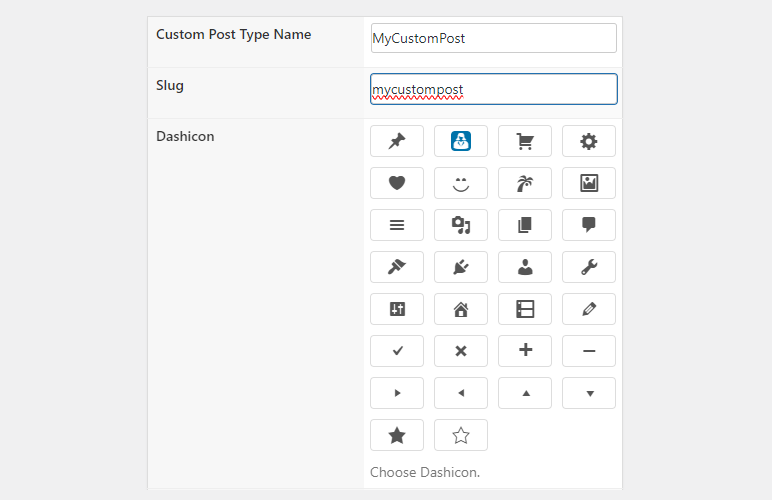The width and height of the screenshot is (772, 500).
Task: Focus the Custom Post Type Name field
Action: [494, 38]
